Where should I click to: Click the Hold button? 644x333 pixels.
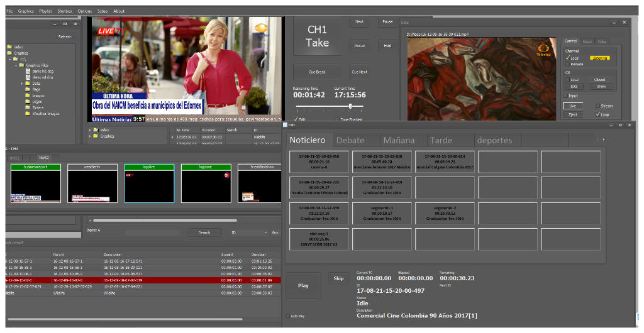point(387,45)
